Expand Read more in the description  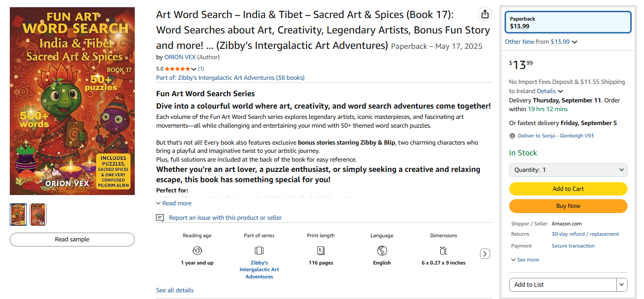point(174,203)
